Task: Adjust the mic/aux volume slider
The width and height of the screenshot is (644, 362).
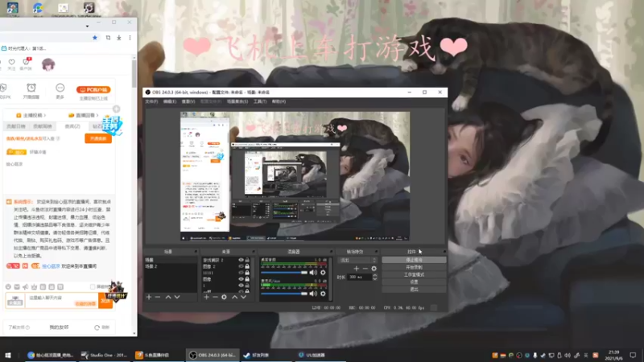Action: [284, 294]
